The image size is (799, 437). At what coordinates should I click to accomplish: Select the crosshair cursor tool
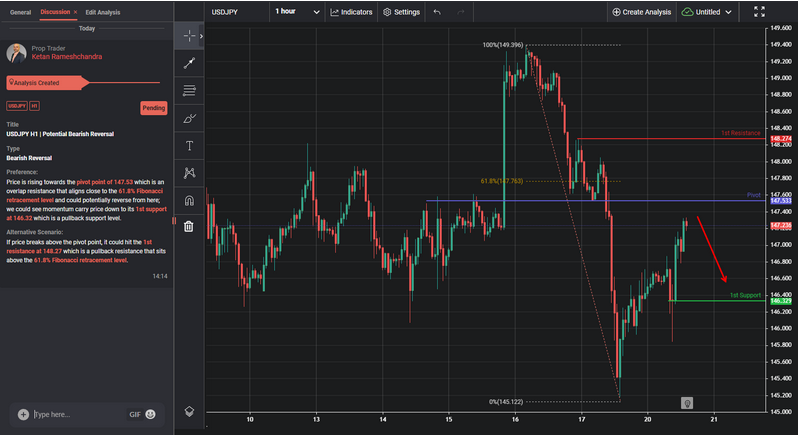pyautogui.click(x=189, y=36)
